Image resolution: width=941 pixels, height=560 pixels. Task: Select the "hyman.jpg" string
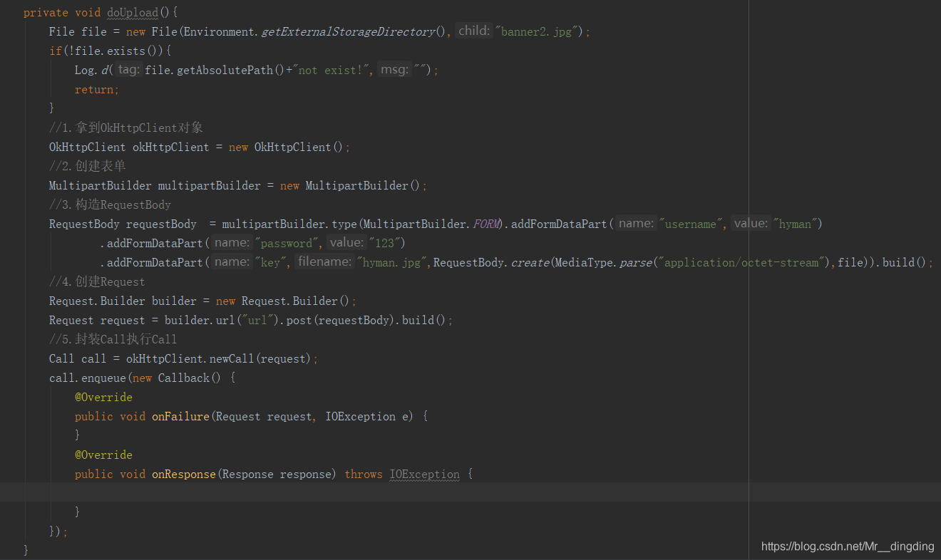[391, 263]
